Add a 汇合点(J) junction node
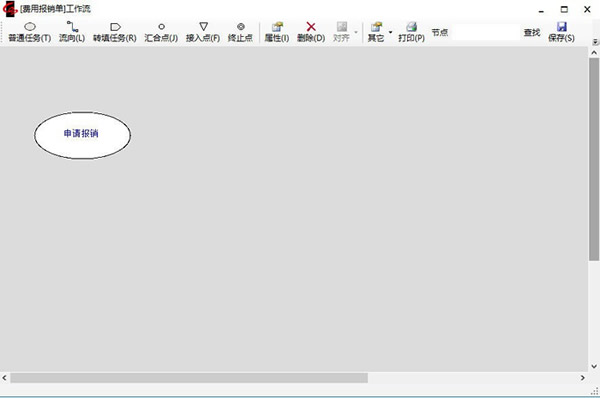600x398 pixels. pos(161,32)
